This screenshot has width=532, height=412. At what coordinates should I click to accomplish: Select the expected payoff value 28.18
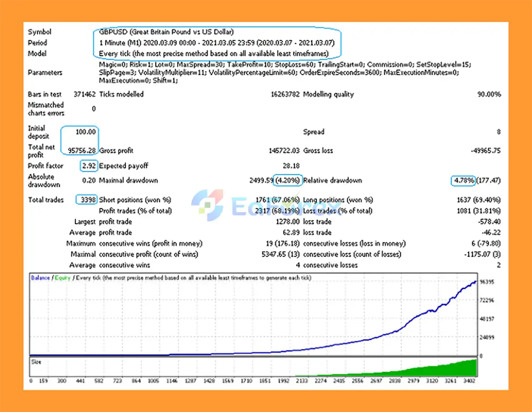click(291, 166)
